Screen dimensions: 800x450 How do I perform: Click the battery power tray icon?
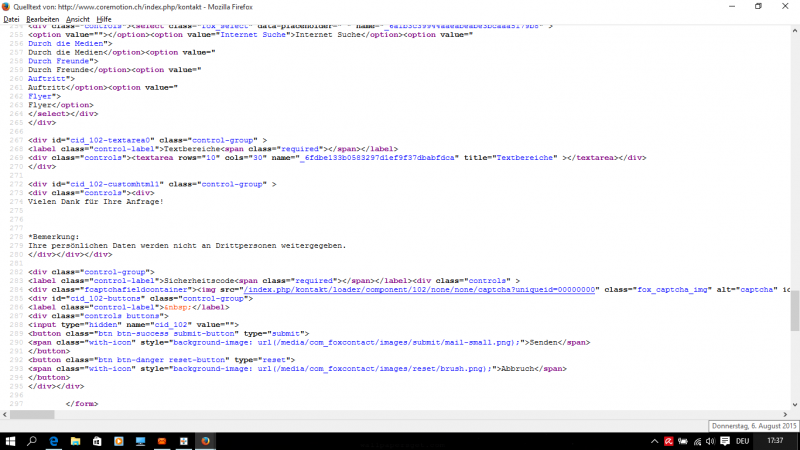tap(683, 441)
